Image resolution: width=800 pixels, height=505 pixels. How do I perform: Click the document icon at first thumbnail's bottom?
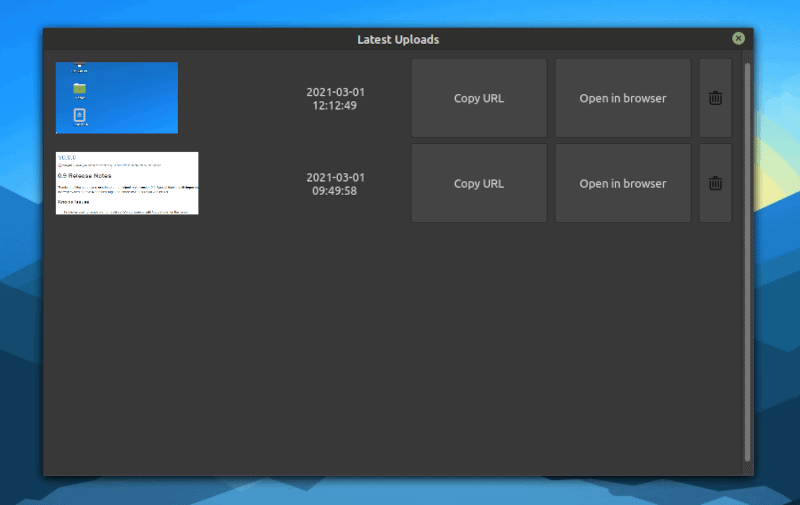(x=79, y=117)
